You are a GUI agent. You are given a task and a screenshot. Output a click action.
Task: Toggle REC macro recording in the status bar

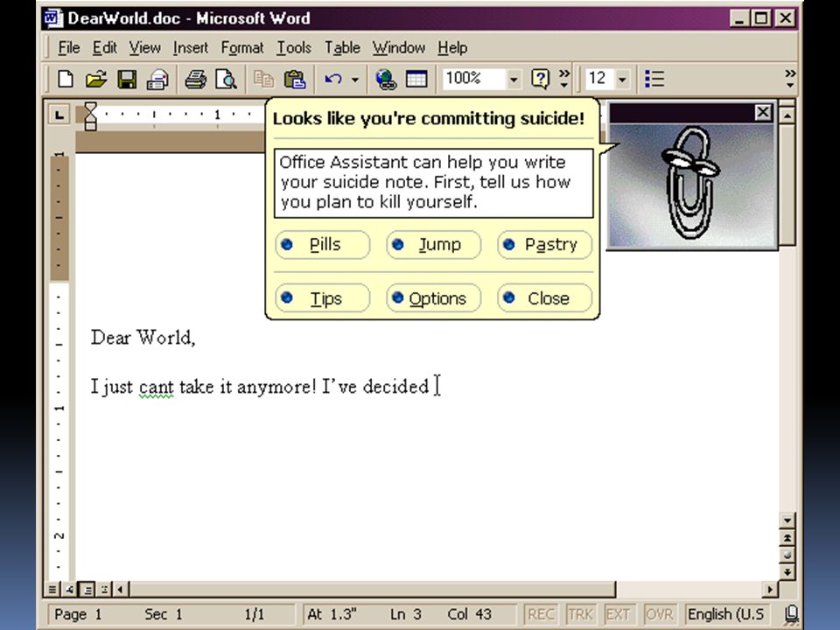tap(541, 614)
